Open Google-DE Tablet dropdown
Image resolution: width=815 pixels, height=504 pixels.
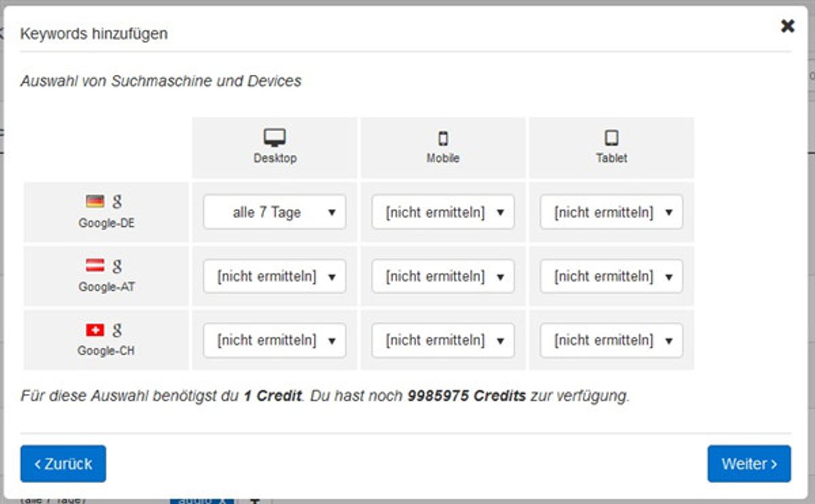(611, 213)
